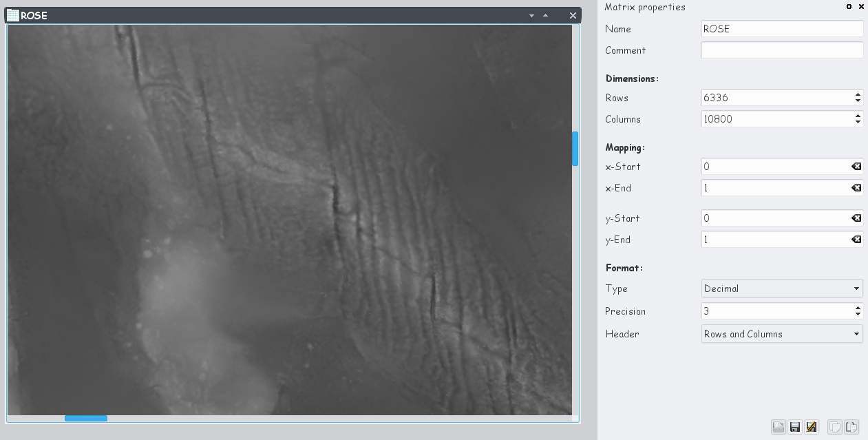Click the save-with-pencil icon
Screen dimensions: 868x440
[x=812, y=427]
